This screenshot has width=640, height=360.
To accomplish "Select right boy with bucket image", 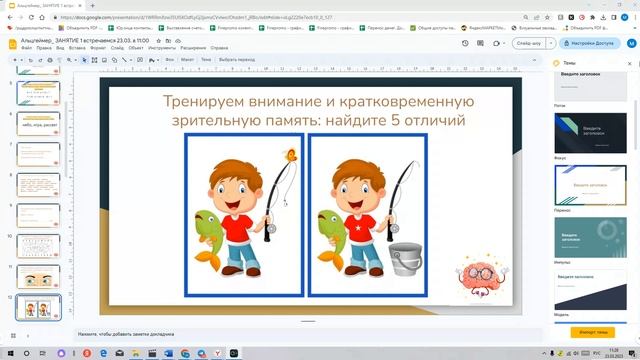I will [x=368, y=215].
